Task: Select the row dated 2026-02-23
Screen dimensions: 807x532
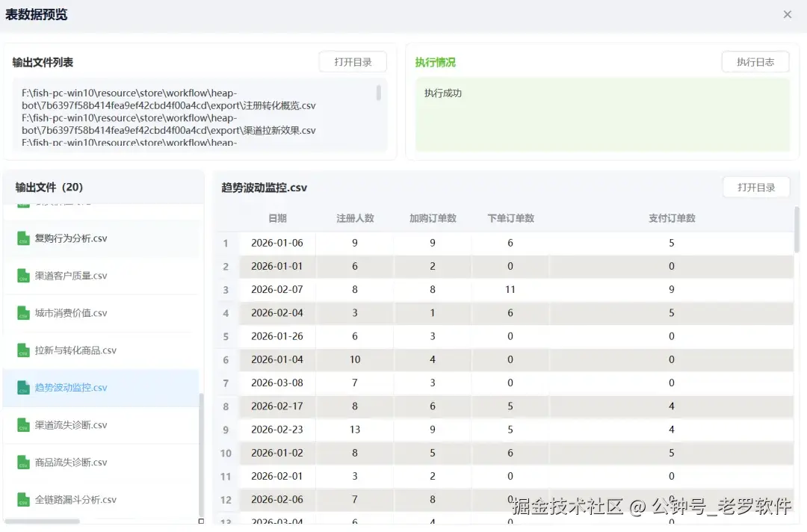Action: pos(277,430)
